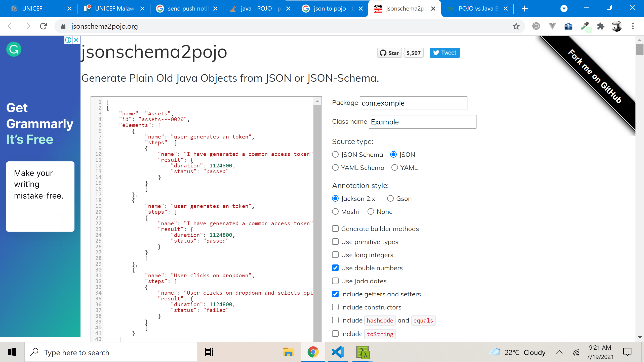Open Visual Studio Code from the taskbar
The width and height of the screenshot is (644, 362).
click(x=338, y=352)
